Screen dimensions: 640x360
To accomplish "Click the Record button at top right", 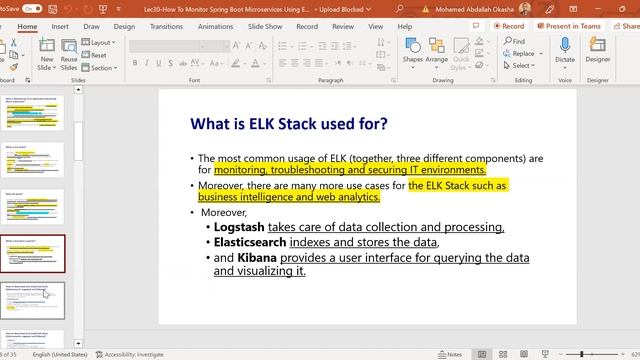I will [x=509, y=26].
